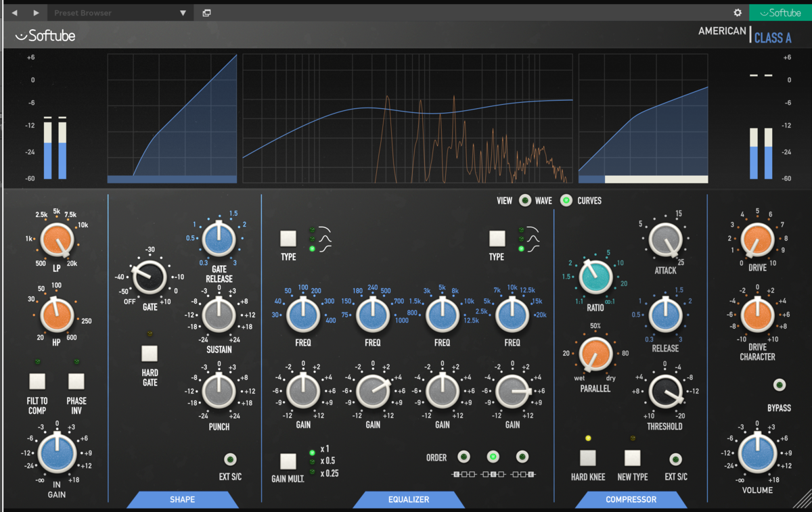
Task: Click the LP filter knob
Action: click(x=57, y=241)
